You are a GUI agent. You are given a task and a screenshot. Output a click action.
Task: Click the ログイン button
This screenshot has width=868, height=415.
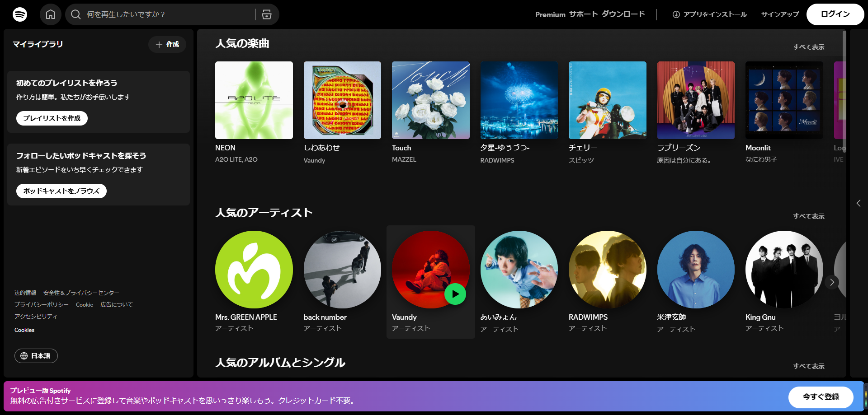[x=835, y=14]
